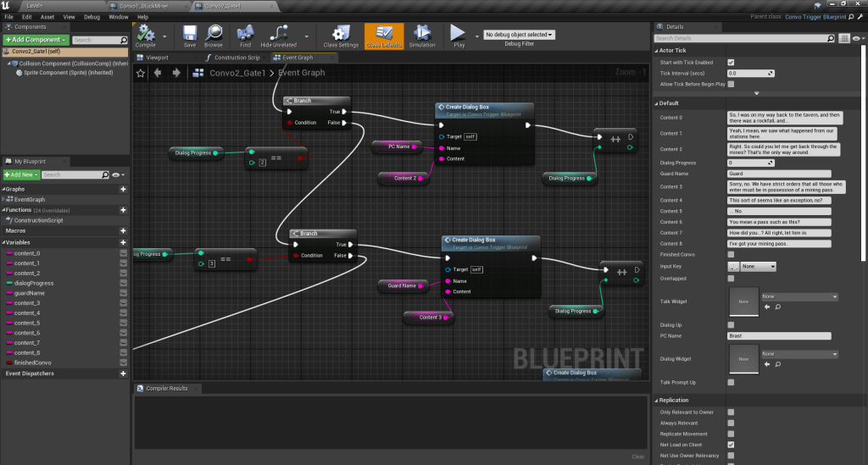Click Clear in Compiler Results panel
The image size is (868, 465).
point(637,457)
